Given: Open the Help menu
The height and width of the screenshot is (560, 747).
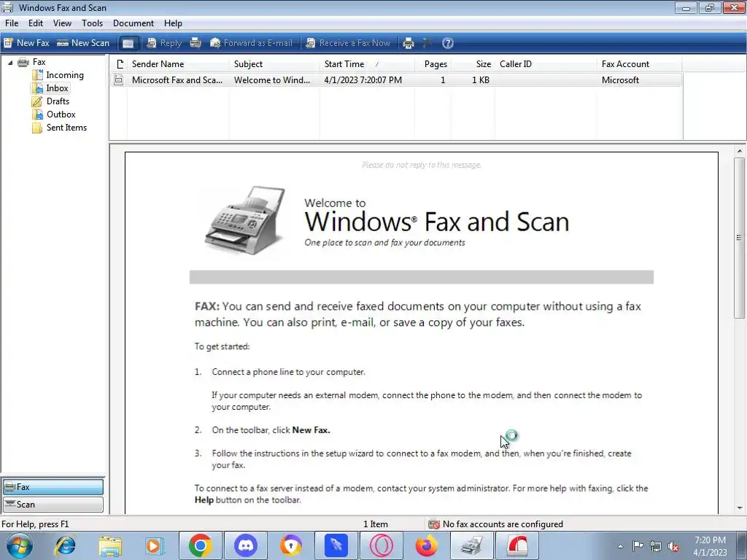Looking at the screenshot, I should [x=173, y=23].
